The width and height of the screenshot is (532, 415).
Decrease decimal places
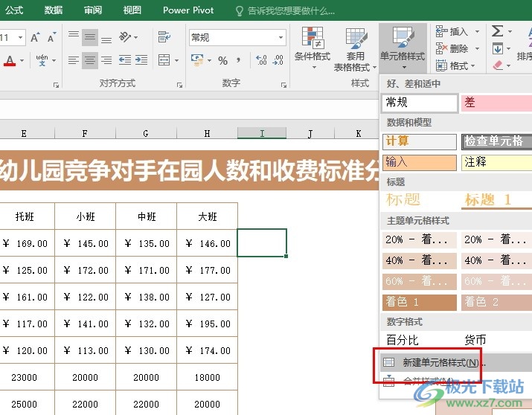click(278, 60)
